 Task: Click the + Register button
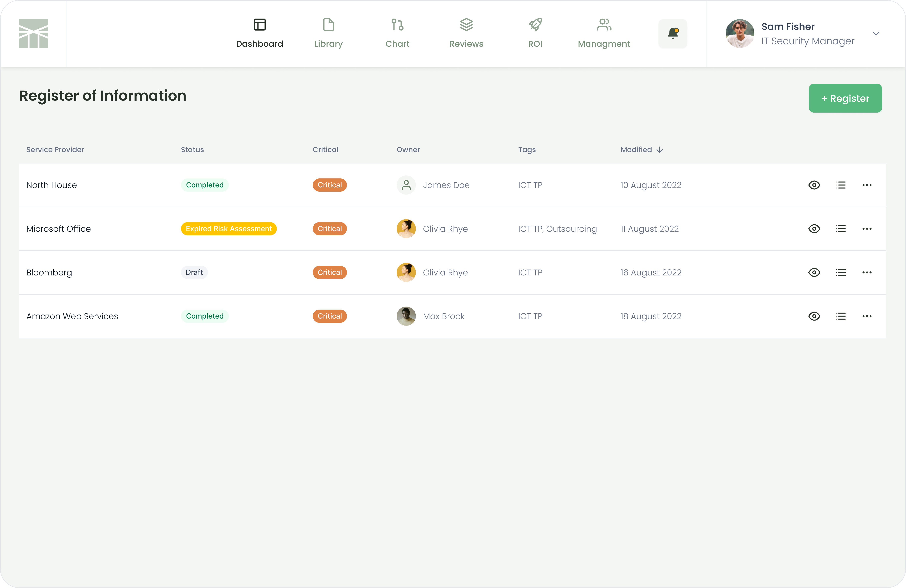(845, 98)
